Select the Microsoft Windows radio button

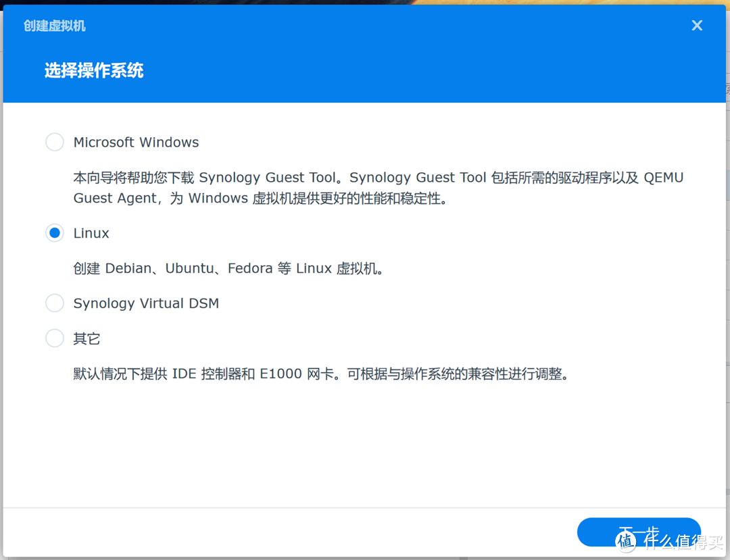click(54, 142)
